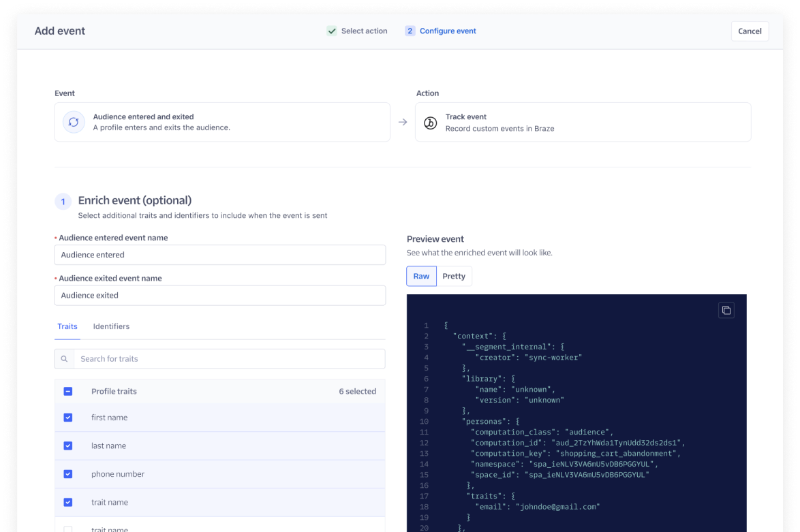Select the Raw preview view
800x532 pixels.
coord(421,276)
